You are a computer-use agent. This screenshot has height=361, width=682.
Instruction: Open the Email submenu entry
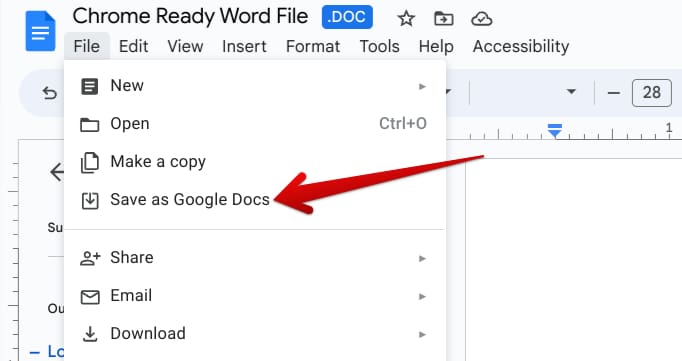tap(254, 296)
